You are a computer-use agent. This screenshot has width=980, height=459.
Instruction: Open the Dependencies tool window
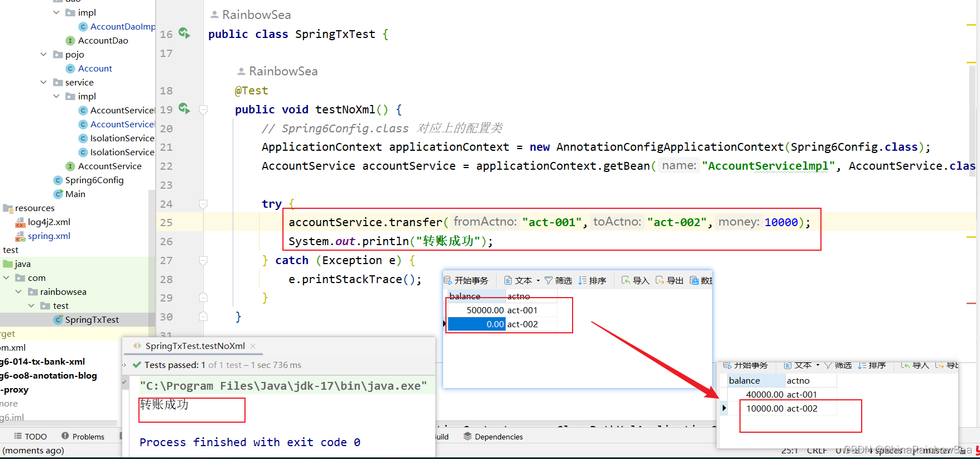pos(493,437)
